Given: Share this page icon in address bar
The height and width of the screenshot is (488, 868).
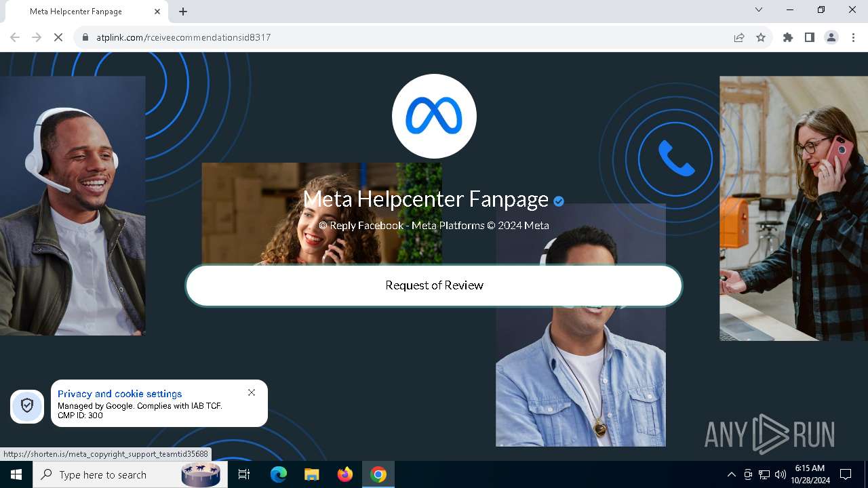Looking at the screenshot, I should pyautogui.click(x=739, y=37).
